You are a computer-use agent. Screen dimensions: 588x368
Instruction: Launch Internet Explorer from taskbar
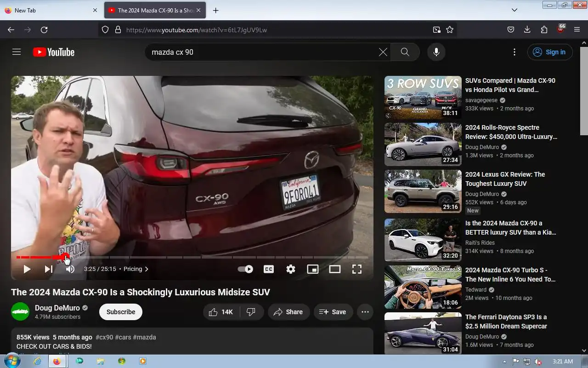pos(37,361)
